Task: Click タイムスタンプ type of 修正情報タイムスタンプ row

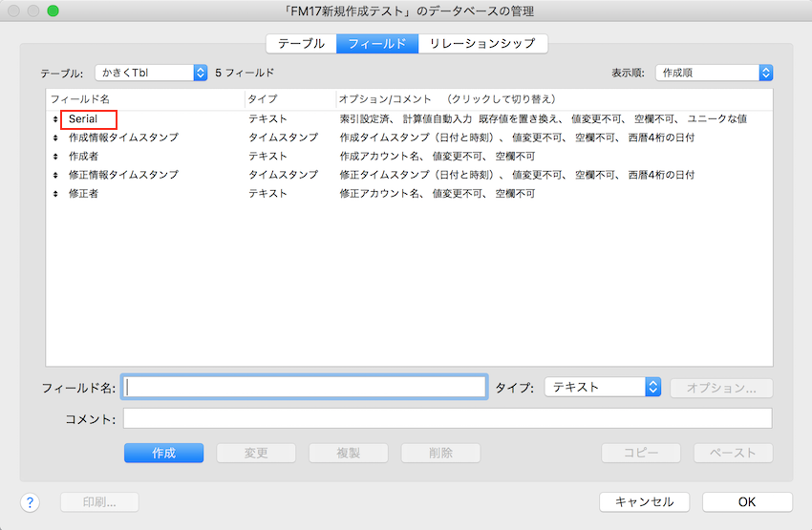Action: tap(284, 175)
